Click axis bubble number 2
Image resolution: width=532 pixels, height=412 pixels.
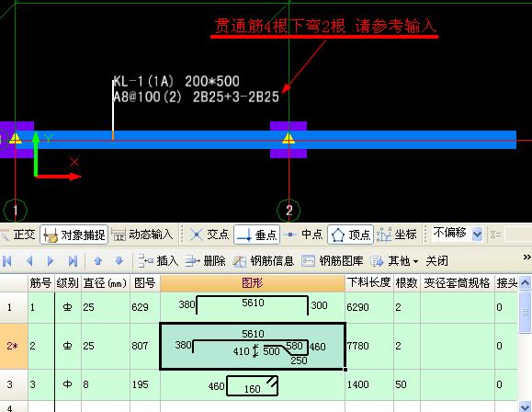[x=289, y=211]
